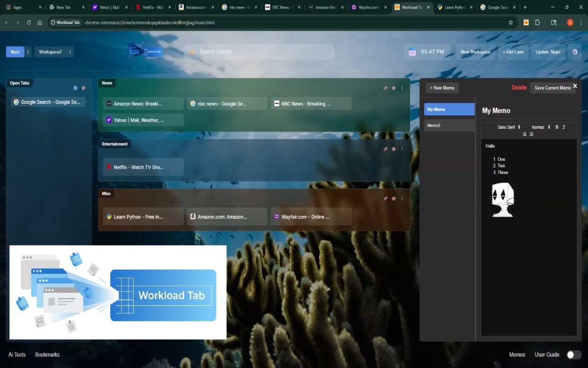Open the Entertainment lane three-dot menu
Screen dimensions: 588x368
click(402, 149)
